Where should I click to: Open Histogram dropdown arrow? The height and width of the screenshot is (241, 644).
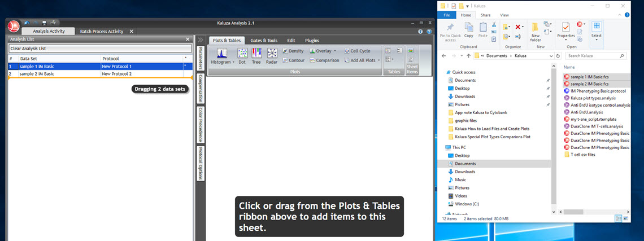point(233,63)
